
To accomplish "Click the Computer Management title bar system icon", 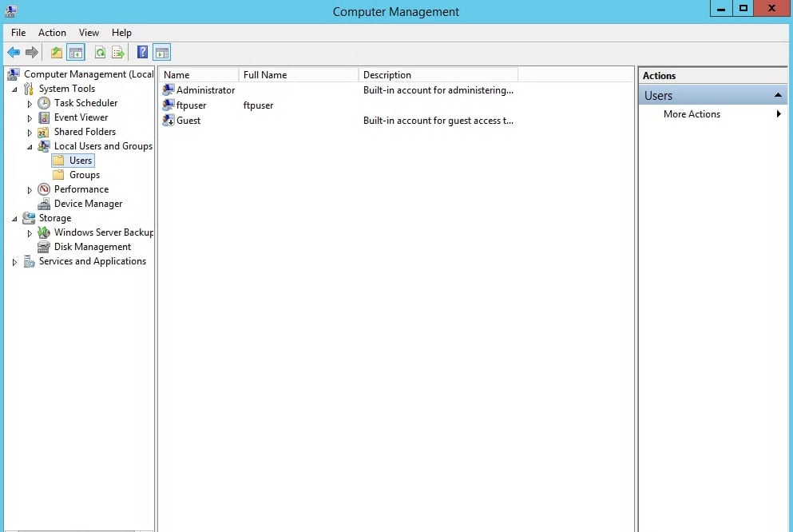I will (x=10, y=10).
